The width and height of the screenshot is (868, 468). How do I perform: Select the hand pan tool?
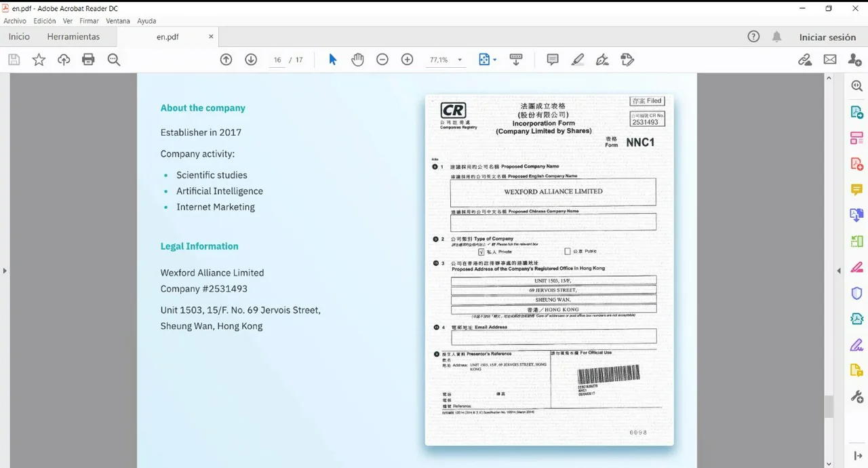pyautogui.click(x=357, y=60)
